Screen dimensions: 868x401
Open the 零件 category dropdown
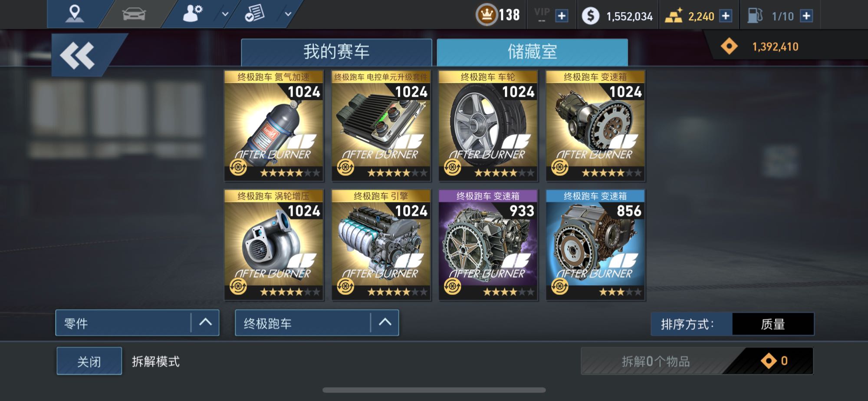137,323
